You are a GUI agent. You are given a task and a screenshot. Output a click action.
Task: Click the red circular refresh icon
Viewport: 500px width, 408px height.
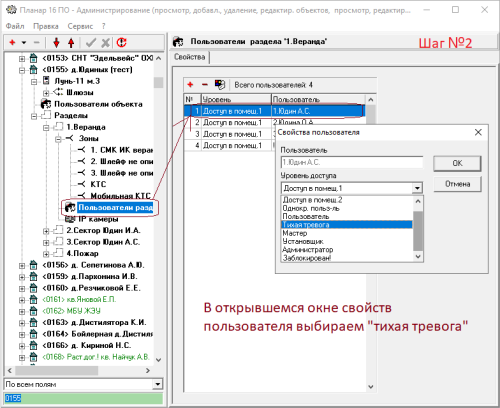[x=122, y=42]
